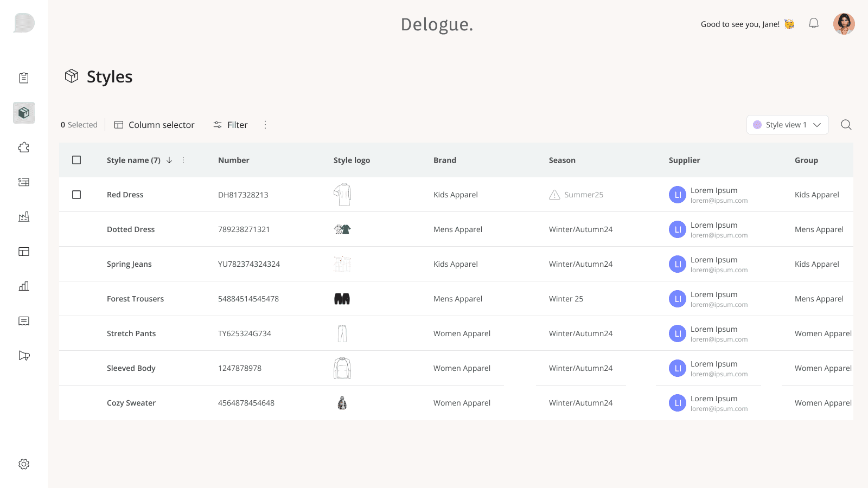Toggle sort arrow next to Style name
This screenshot has height=488, width=868.
pyautogui.click(x=169, y=160)
